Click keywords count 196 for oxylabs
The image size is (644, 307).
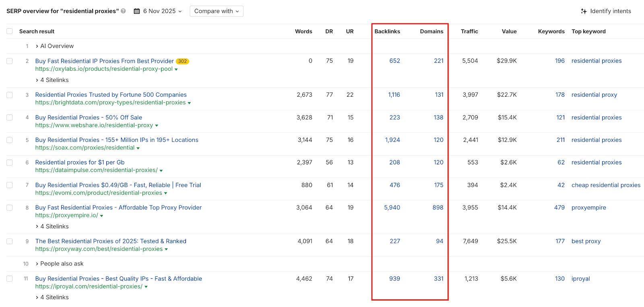point(560,61)
